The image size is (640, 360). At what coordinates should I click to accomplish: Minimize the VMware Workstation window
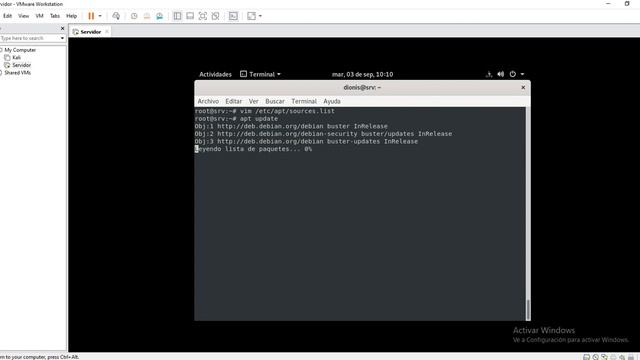(x=608, y=4)
